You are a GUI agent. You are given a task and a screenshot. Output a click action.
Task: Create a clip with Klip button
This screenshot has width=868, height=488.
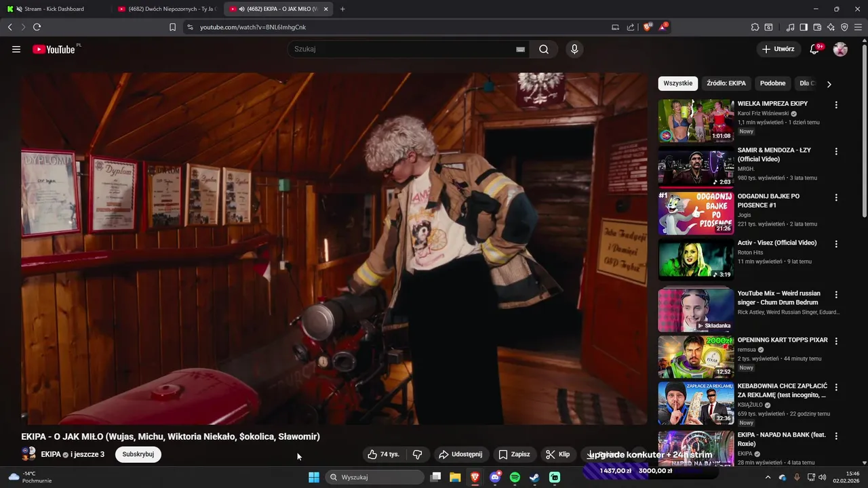[x=558, y=454]
